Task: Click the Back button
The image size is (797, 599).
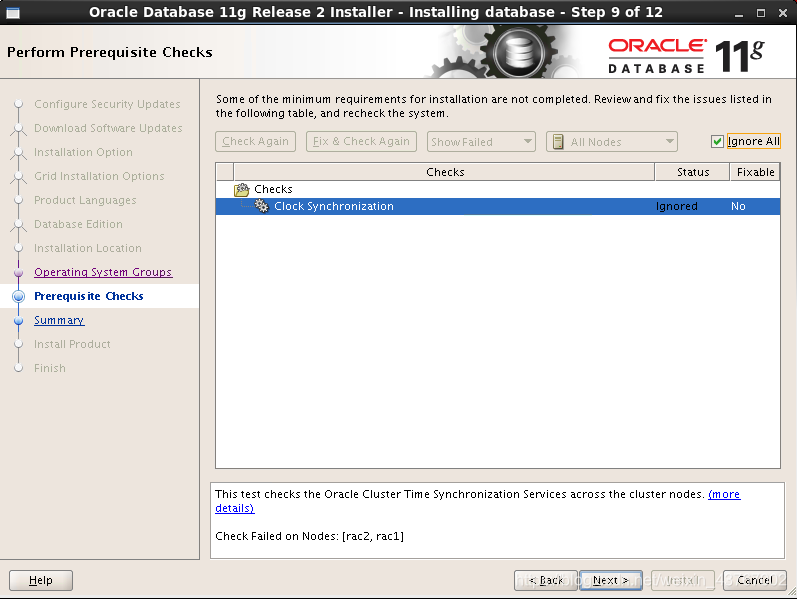Action: (x=546, y=580)
